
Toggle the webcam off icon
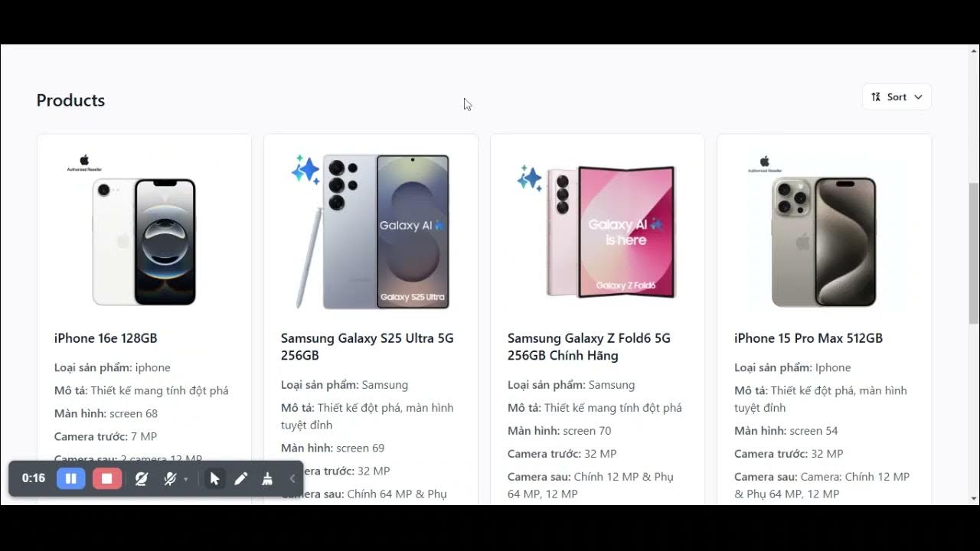[142, 478]
